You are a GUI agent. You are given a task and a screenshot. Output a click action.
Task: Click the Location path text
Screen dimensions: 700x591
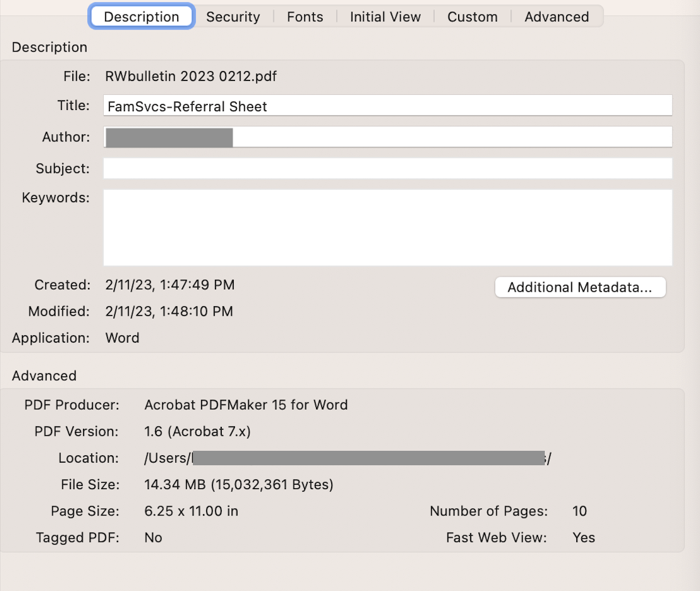tap(347, 458)
